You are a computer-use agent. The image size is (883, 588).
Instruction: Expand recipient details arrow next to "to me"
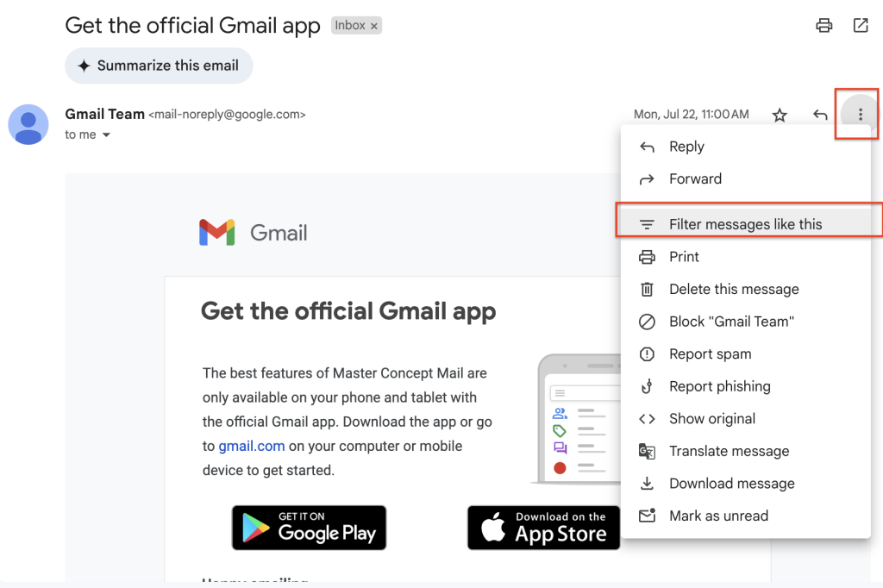pyautogui.click(x=106, y=135)
